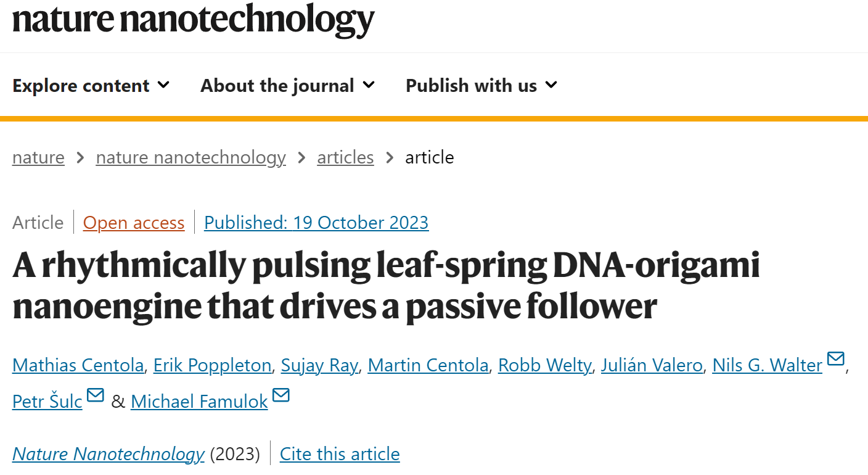Select author Sujay Ray
This screenshot has width=868, height=475.
coord(319,365)
